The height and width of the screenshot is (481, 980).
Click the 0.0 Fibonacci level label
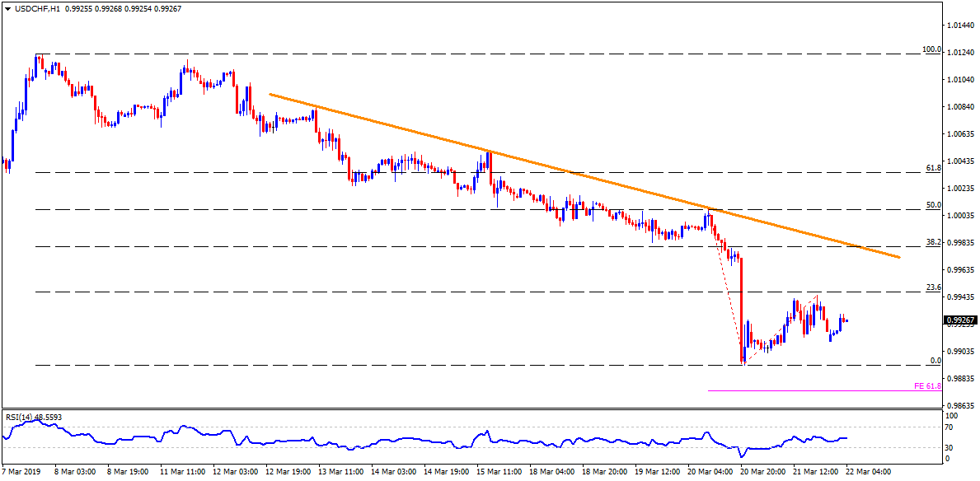(x=935, y=361)
